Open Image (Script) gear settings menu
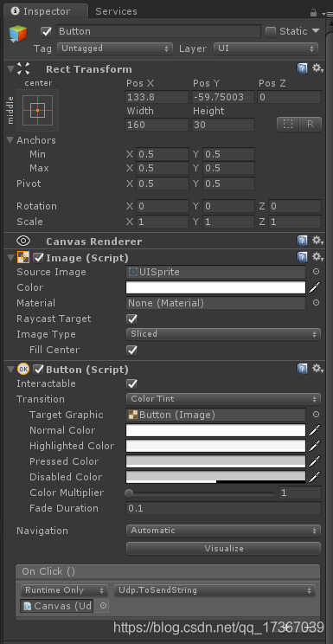 coord(317,257)
